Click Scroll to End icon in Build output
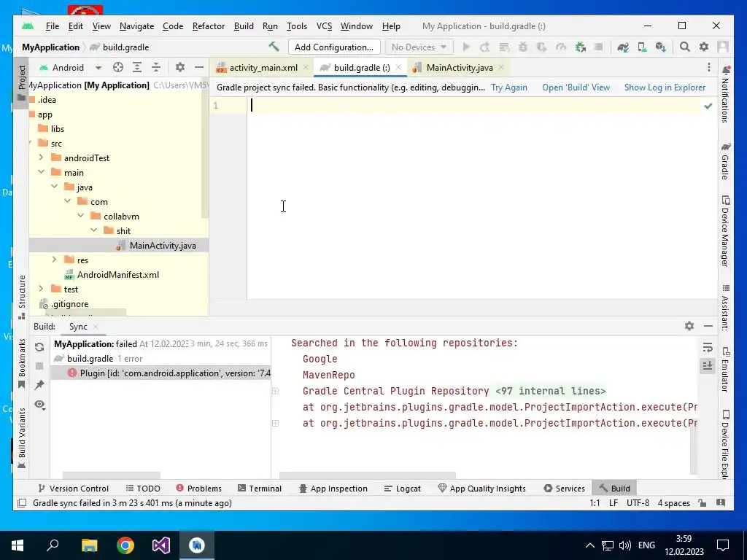 coord(708,366)
